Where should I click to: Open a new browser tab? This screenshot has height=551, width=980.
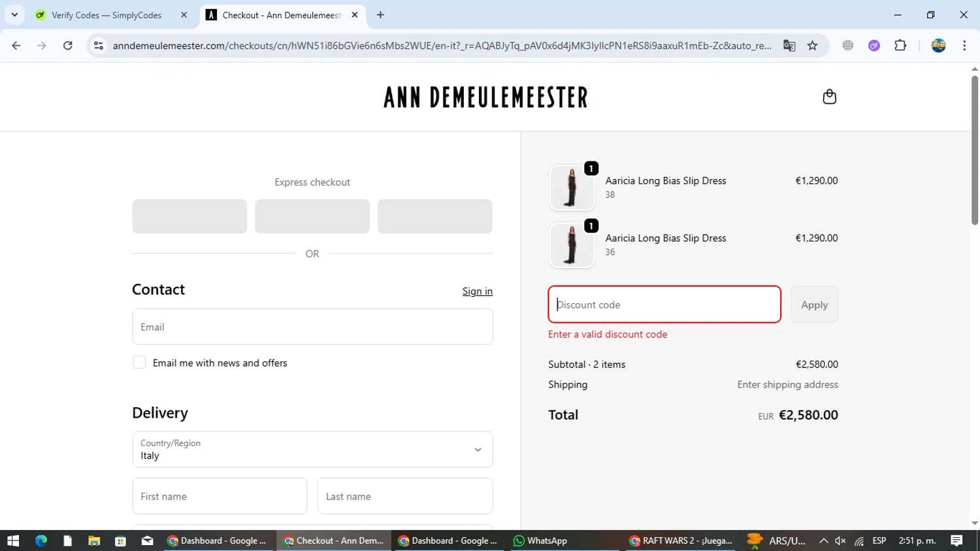[x=380, y=15]
